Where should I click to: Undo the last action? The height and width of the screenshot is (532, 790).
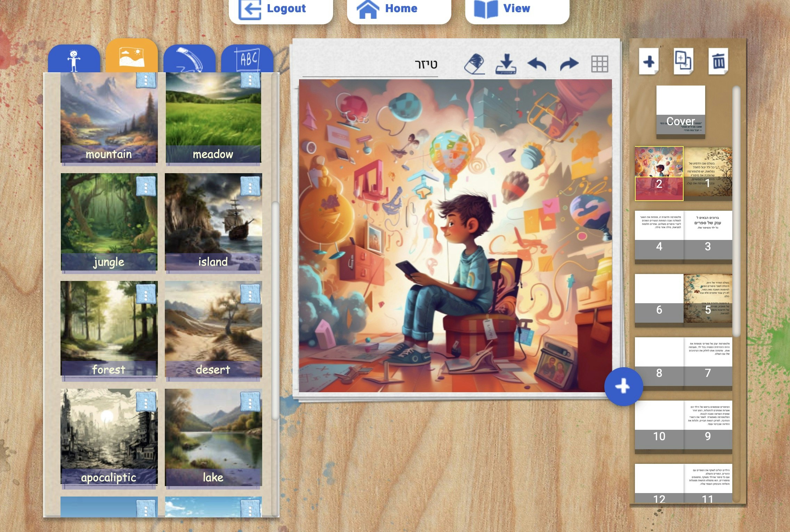(537, 64)
